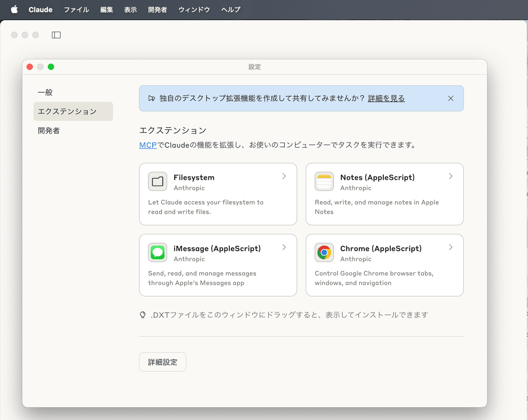This screenshot has height=420, width=528.
Task: Click the lightbulb icon beside the .DXT hint
Action: [143, 315]
